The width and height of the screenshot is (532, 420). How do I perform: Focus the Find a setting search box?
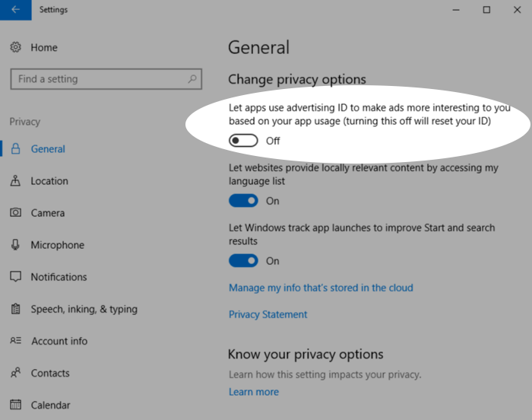click(x=99, y=79)
